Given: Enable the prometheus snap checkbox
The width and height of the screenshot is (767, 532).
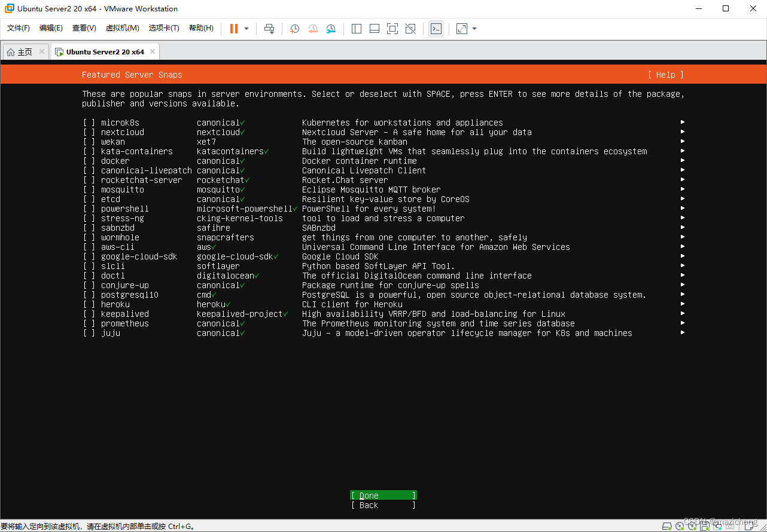Looking at the screenshot, I should click(x=89, y=323).
